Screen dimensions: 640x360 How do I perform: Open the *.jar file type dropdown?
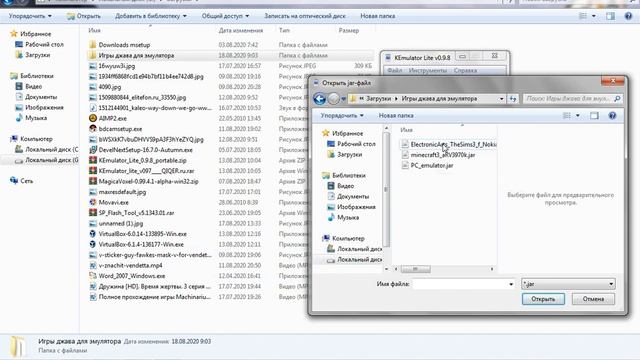pos(568,284)
